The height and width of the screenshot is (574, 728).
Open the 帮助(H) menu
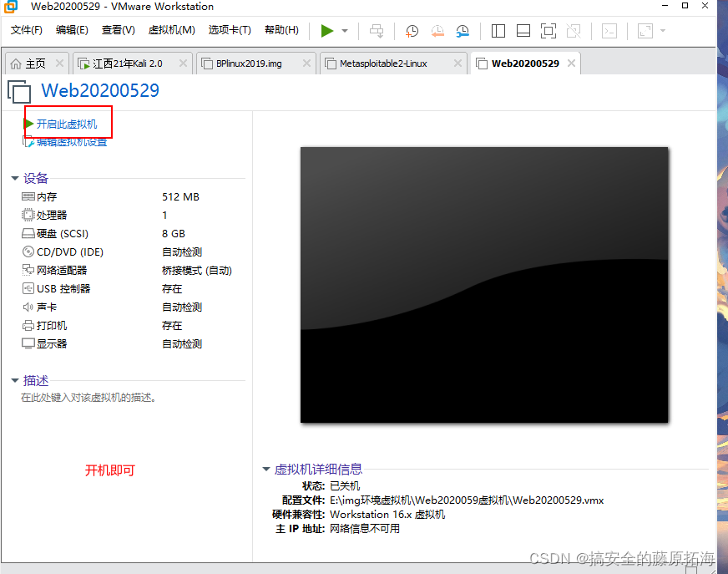click(x=281, y=30)
